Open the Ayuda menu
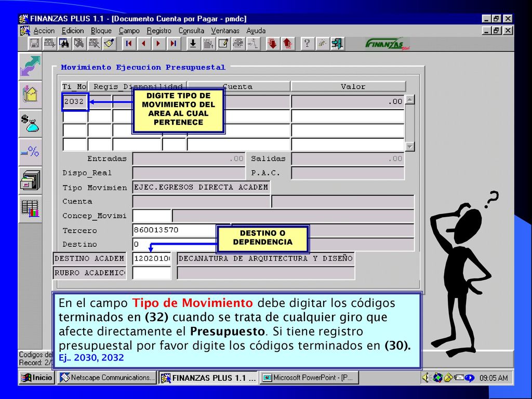 pyautogui.click(x=256, y=31)
